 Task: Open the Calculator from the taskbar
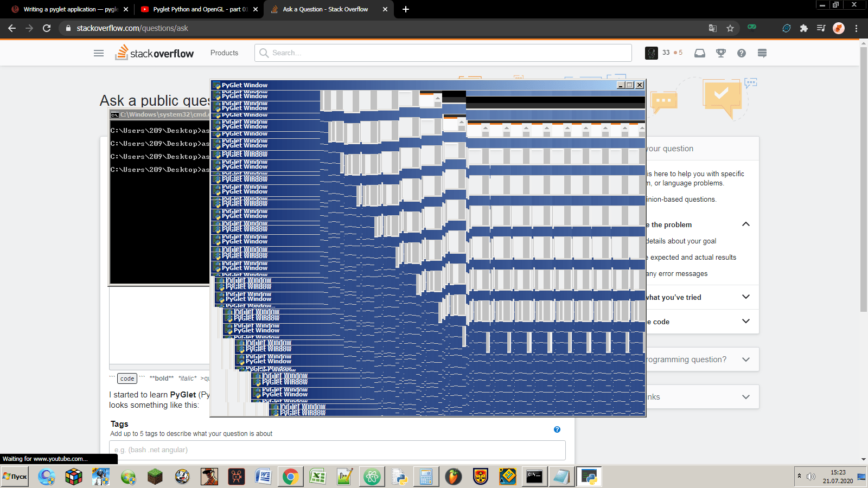[x=426, y=477]
